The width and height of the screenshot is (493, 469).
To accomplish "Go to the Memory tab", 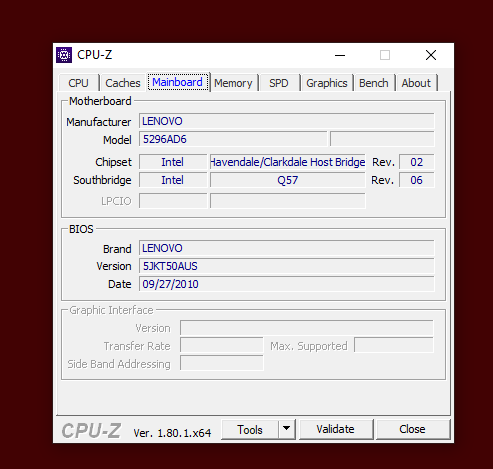I will 233,83.
